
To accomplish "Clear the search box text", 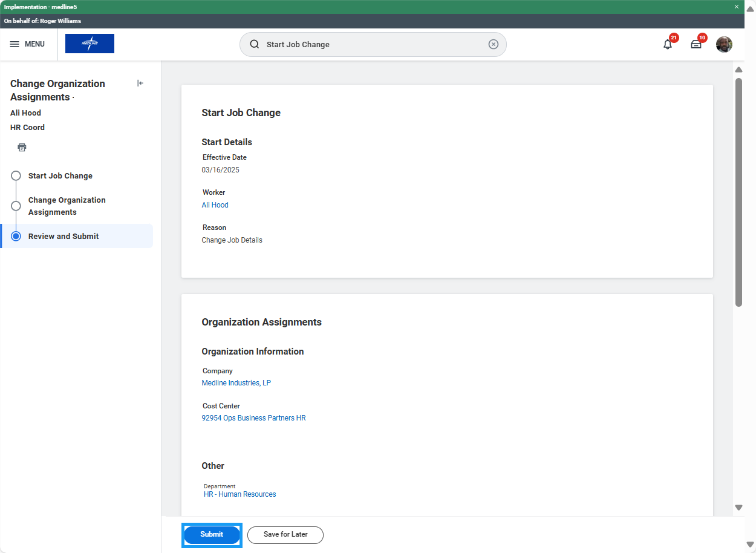I will tap(494, 44).
